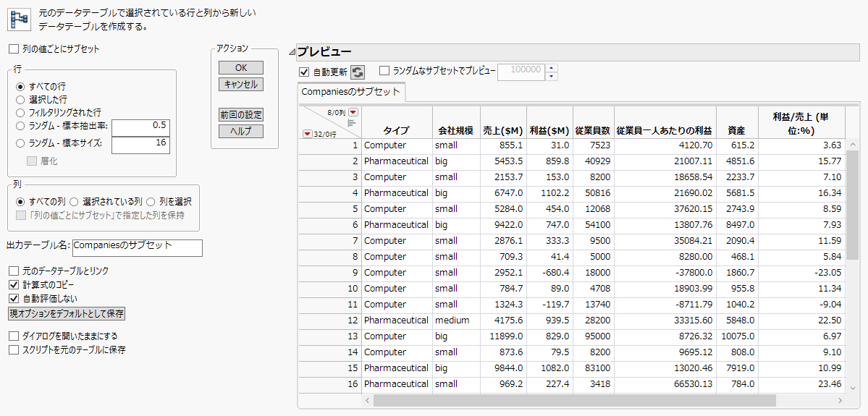
Task: Open the red triangle menu for rows (32/0行)
Action: point(308,133)
